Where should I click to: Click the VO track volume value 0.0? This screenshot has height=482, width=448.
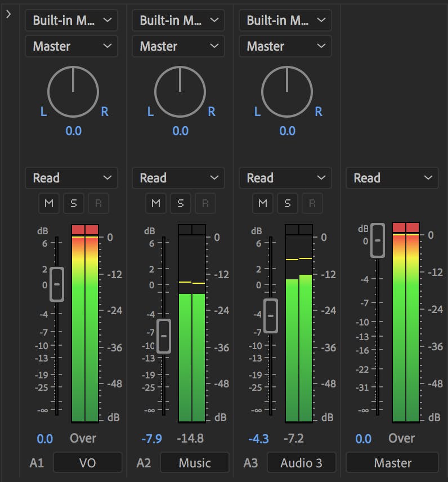(45, 439)
